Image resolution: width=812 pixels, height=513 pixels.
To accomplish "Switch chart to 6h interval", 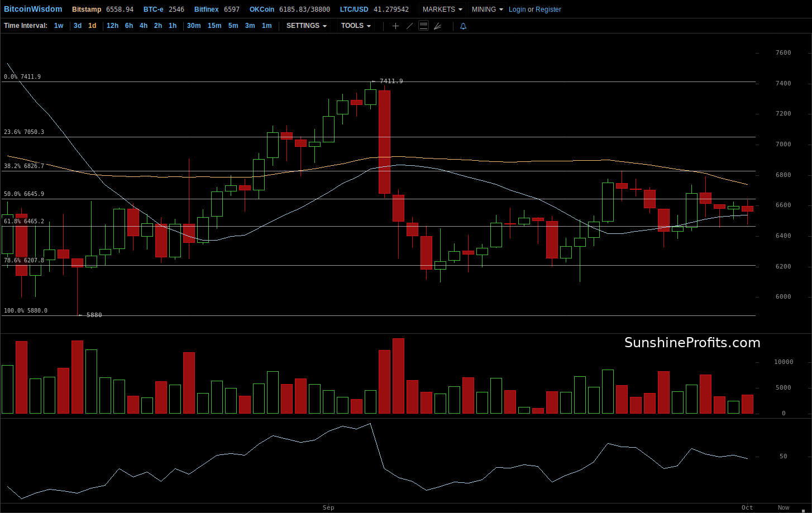I will pos(129,26).
